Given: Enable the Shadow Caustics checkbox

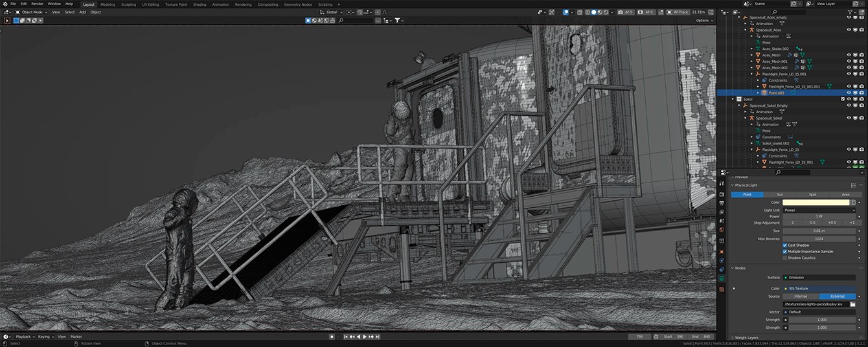Looking at the screenshot, I should click(x=785, y=258).
